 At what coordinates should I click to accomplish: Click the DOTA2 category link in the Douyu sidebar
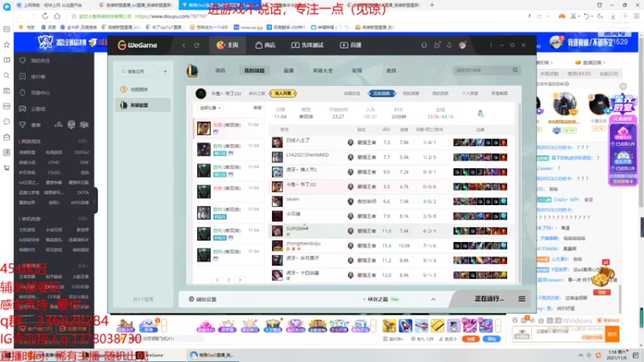pos(81,152)
